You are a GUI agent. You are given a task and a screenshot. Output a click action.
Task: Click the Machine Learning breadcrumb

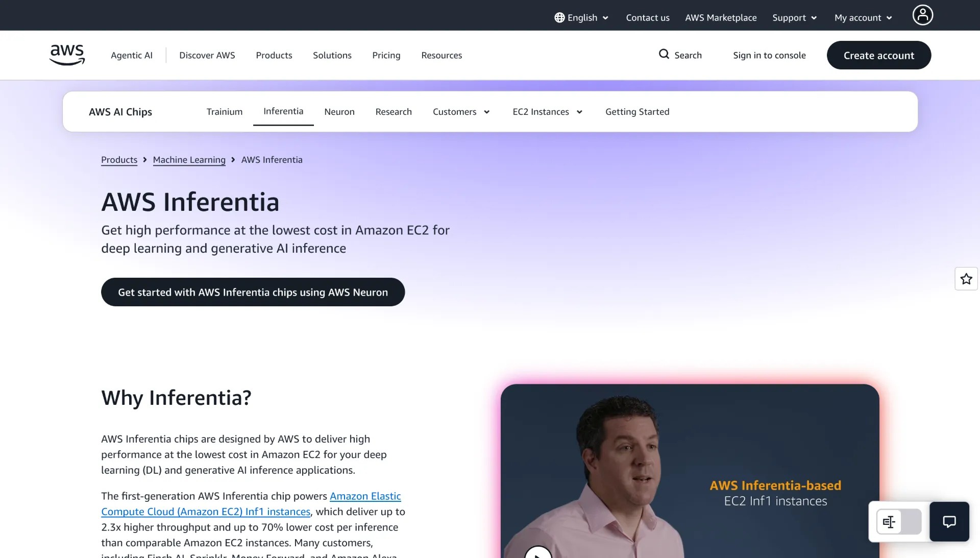189,159
